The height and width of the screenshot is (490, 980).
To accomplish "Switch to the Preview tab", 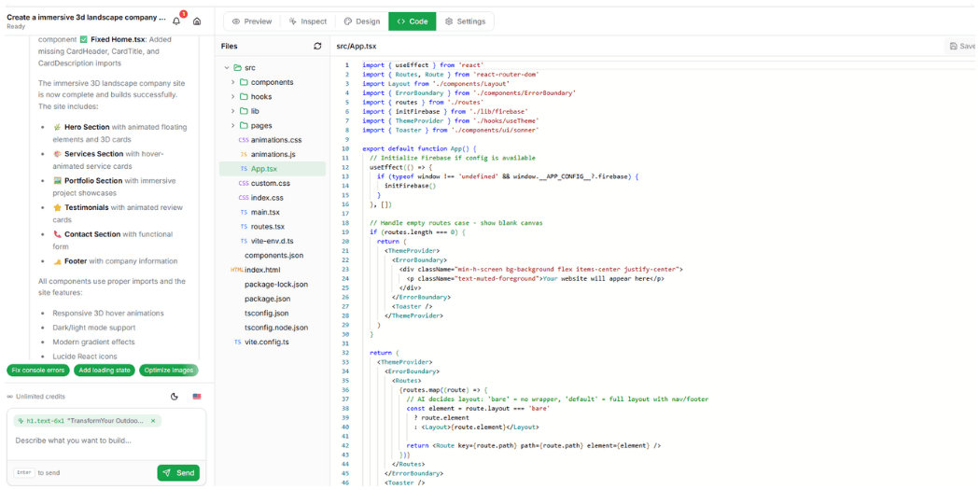I will click(252, 21).
